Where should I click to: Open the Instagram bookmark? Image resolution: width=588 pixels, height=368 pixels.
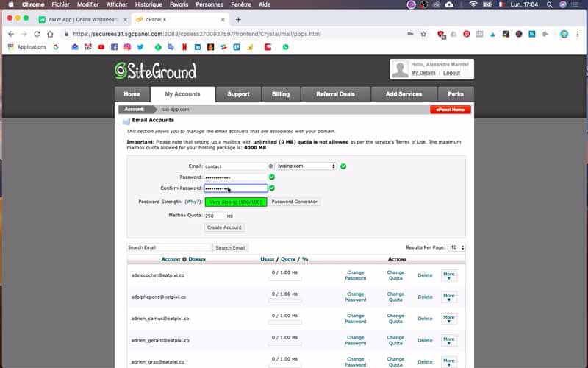pyautogui.click(x=127, y=47)
